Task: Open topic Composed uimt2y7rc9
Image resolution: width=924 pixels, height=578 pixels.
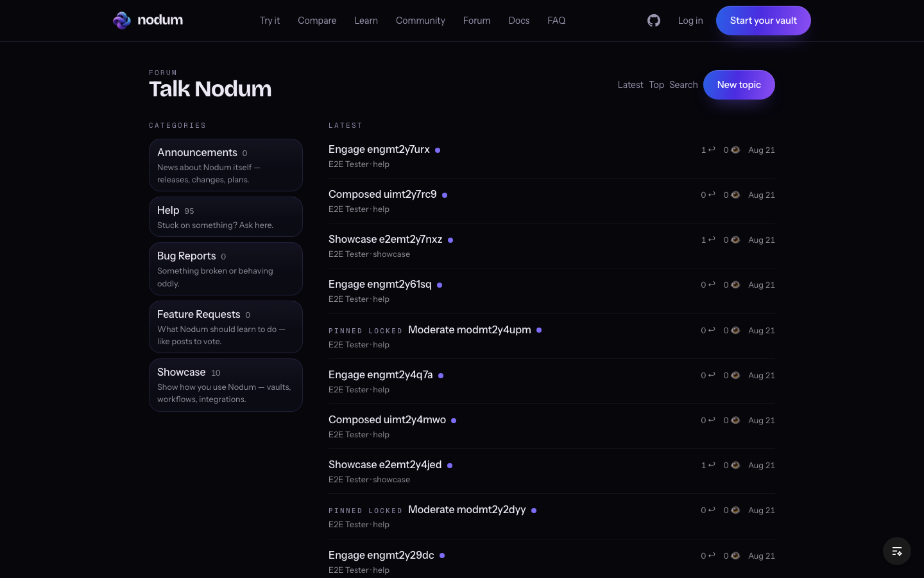Action: click(x=382, y=194)
